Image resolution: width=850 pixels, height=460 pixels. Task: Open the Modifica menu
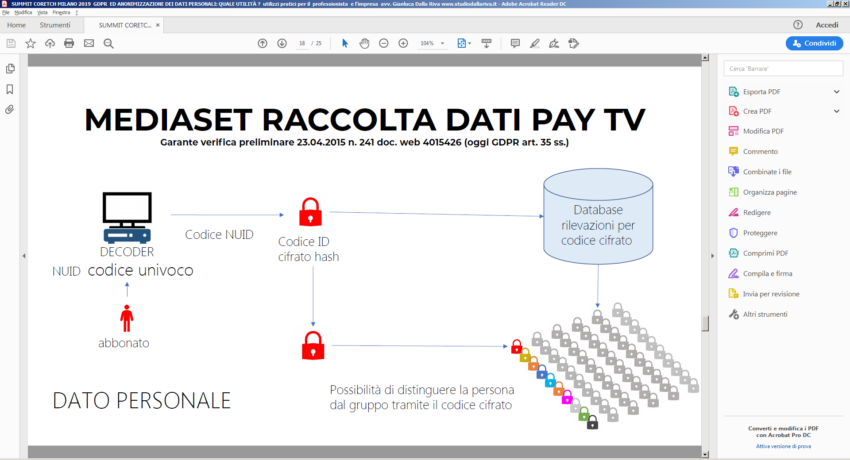point(23,12)
